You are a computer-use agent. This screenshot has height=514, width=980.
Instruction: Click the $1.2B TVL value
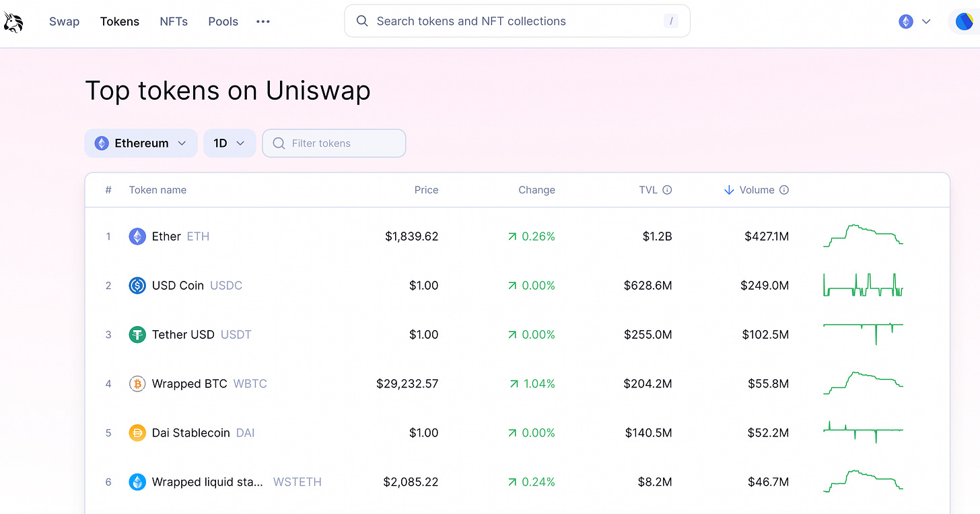(658, 236)
